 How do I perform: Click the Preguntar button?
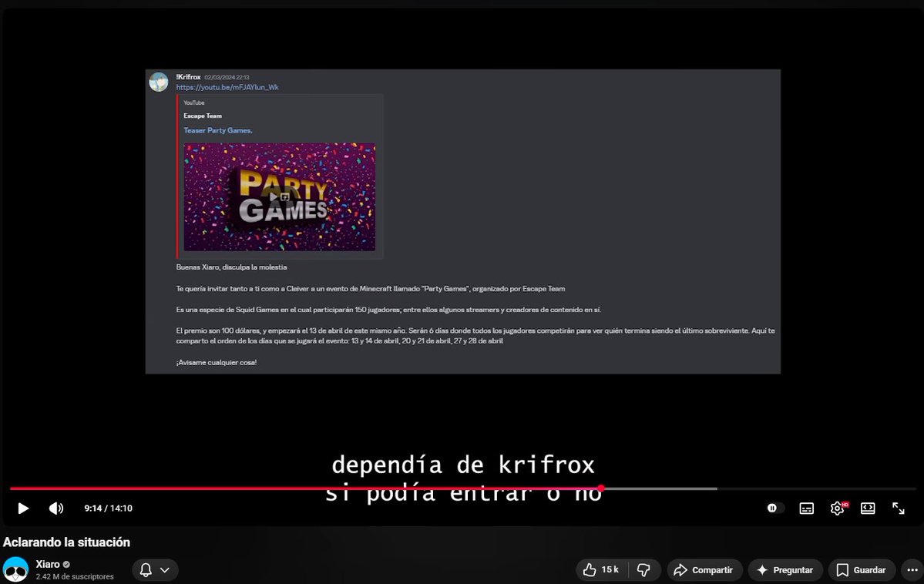[785, 570]
